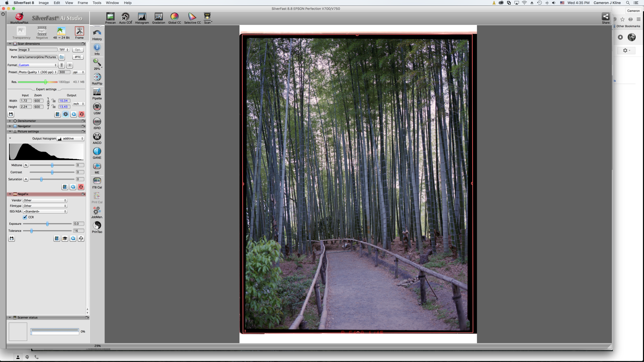644x362 pixels.
Task: Click the Contrast slider
Action: click(52, 172)
